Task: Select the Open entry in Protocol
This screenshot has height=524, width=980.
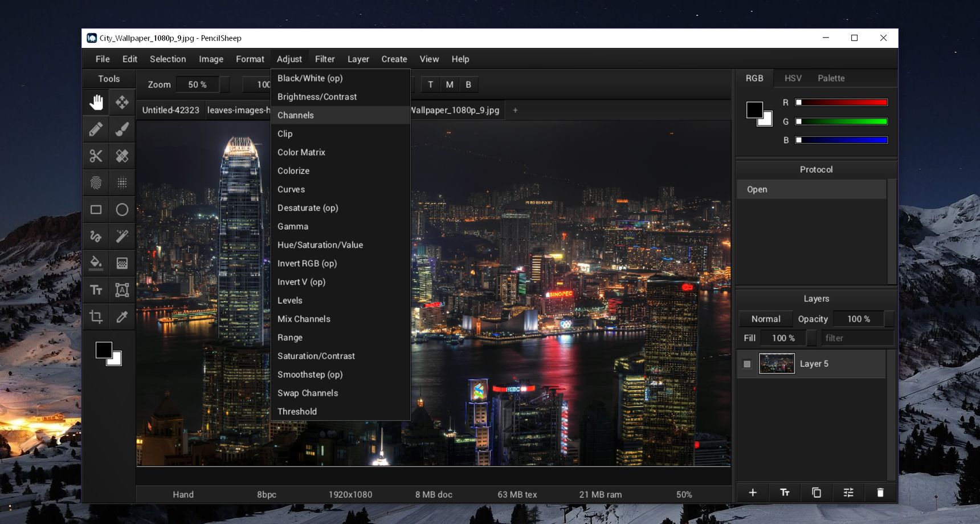Action: 811,189
